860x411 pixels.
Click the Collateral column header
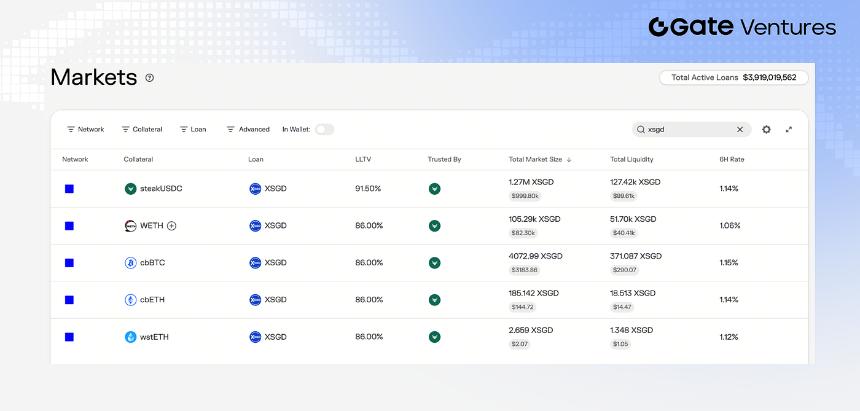click(x=138, y=160)
